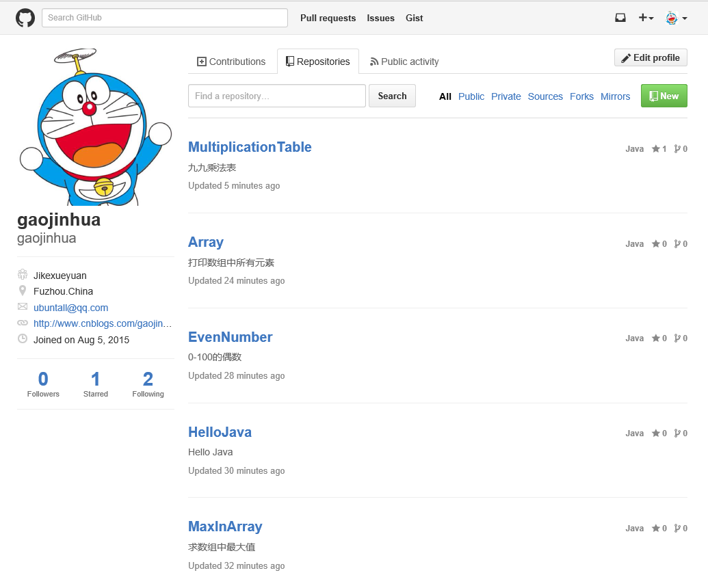This screenshot has height=588, width=708.
Task: Filter repositories by Sources
Action: pyautogui.click(x=545, y=96)
